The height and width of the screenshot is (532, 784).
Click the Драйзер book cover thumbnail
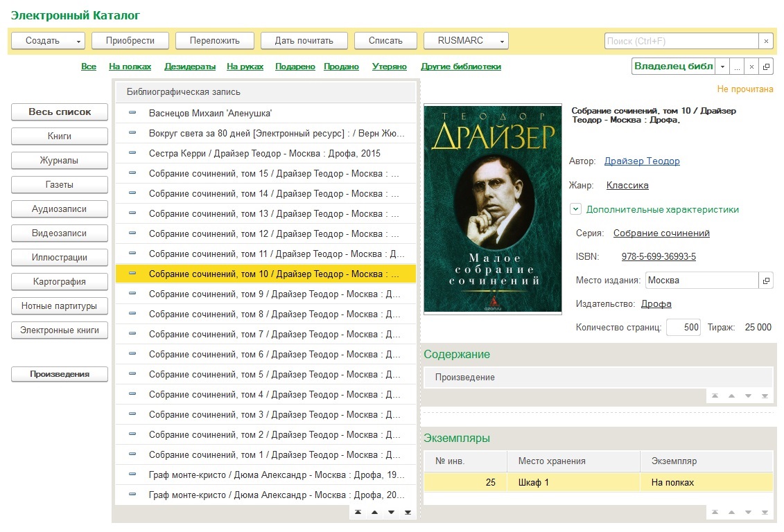492,209
